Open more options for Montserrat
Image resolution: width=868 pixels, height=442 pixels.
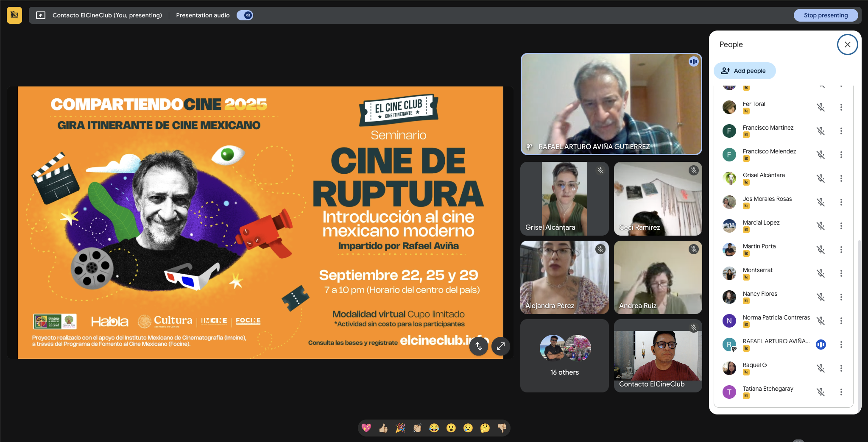(841, 273)
